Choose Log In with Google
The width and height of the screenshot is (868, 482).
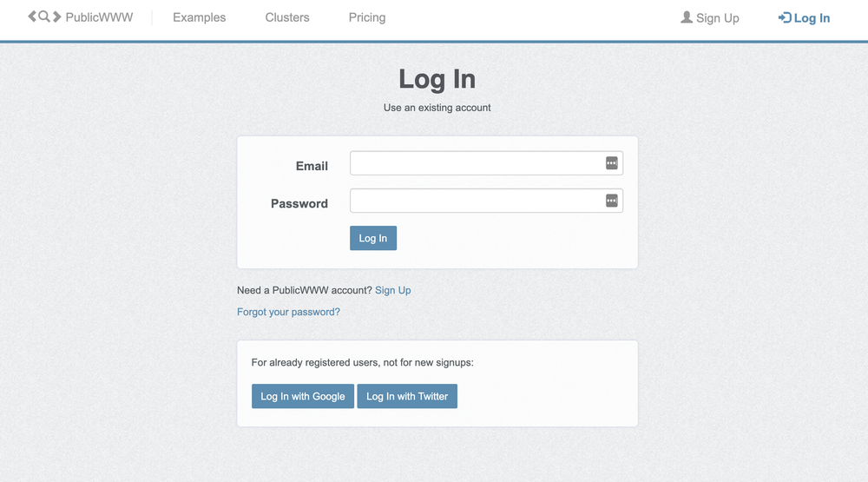coord(303,396)
